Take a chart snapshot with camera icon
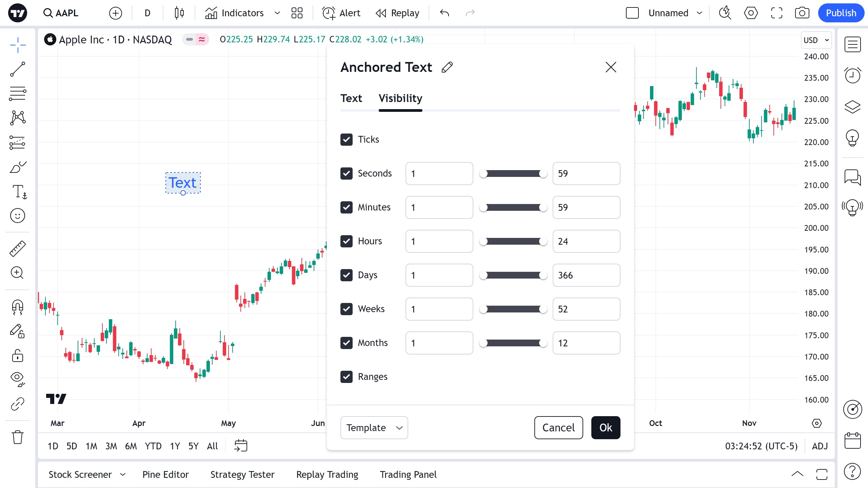 [x=802, y=13]
